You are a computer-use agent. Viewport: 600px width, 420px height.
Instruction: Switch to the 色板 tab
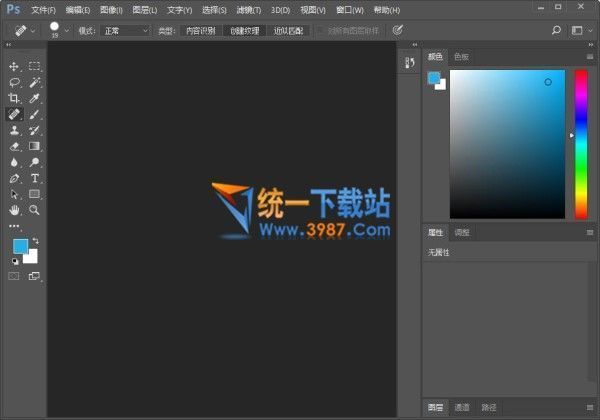click(461, 57)
